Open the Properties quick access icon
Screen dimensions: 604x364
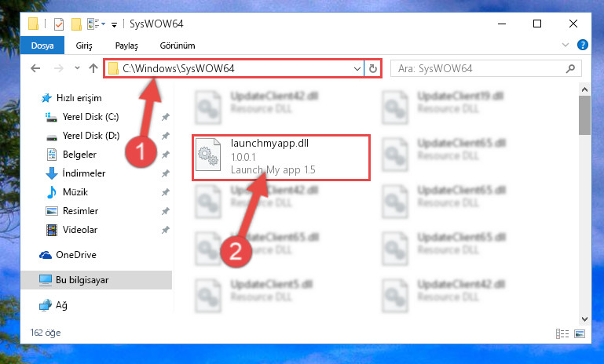(x=59, y=24)
